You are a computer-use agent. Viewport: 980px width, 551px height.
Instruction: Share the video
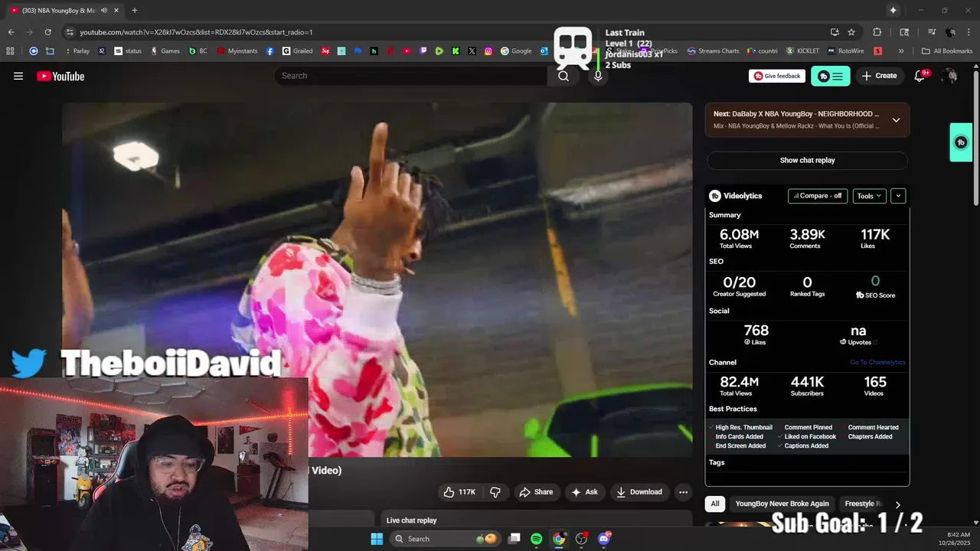[x=536, y=492]
